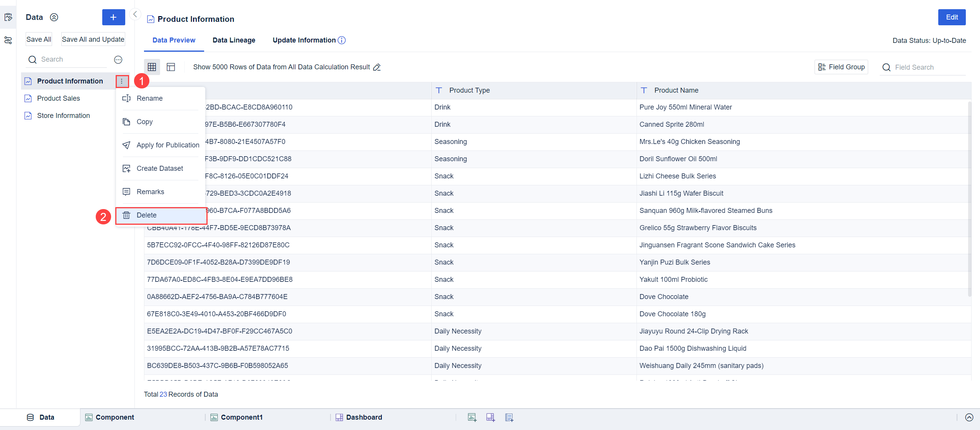Switch to header layout view icon

pos(171,67)
